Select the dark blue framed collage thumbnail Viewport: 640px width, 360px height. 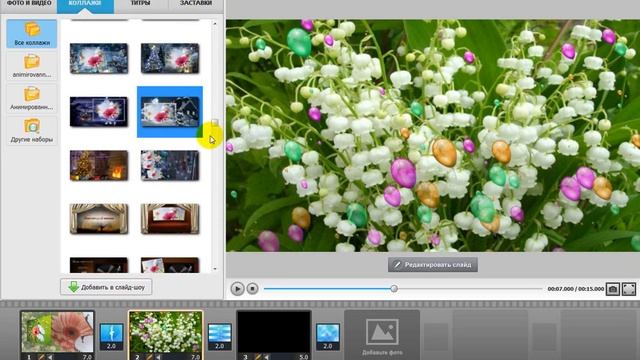[x=99, y=112]
